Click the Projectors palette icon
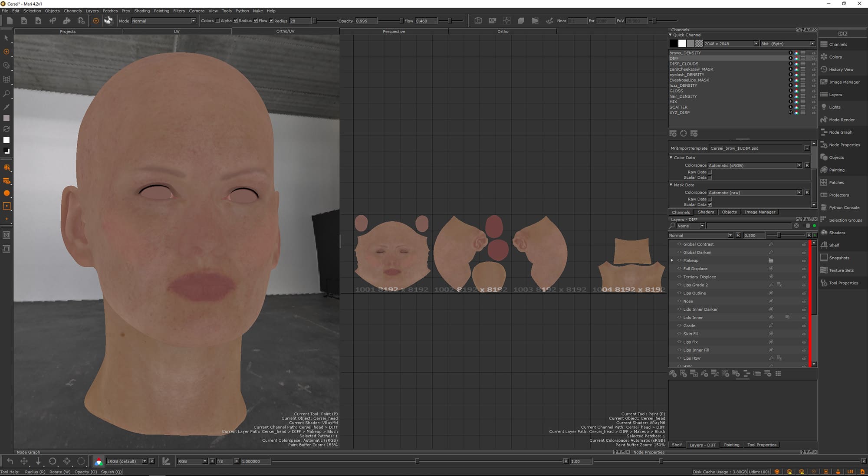 824,195
